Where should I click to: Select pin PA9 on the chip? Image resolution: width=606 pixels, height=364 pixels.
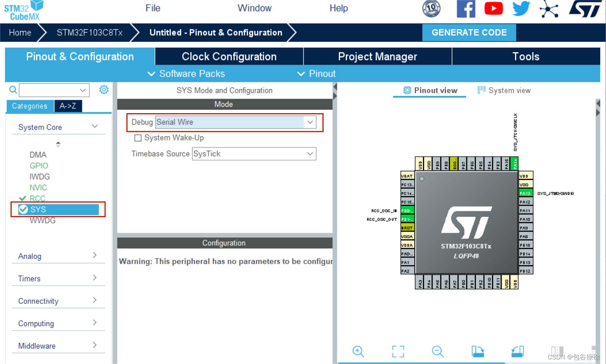(x=525, y=228)
